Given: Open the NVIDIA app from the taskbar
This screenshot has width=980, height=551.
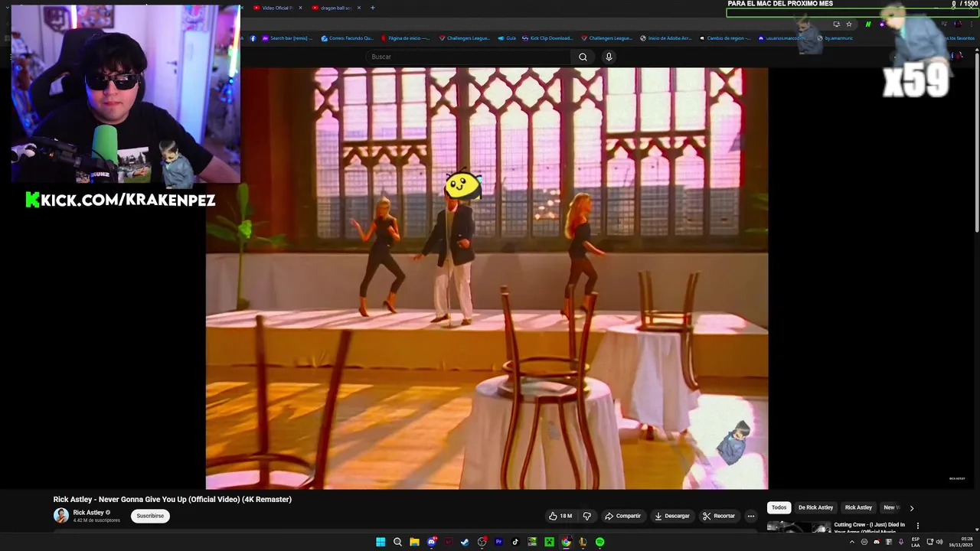Looking at the screenshot, I should (x=532, y=542).
